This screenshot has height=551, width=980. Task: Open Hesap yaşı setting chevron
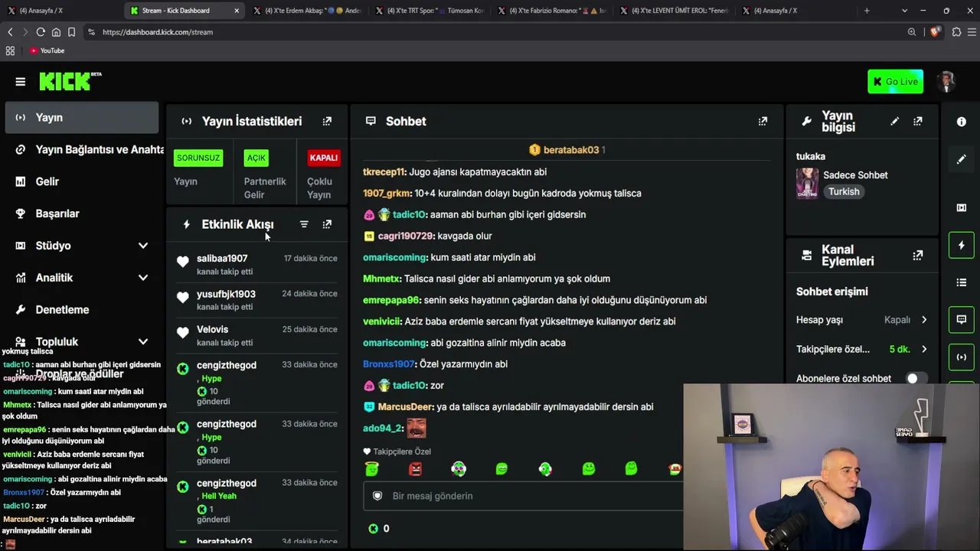(924, 320)
